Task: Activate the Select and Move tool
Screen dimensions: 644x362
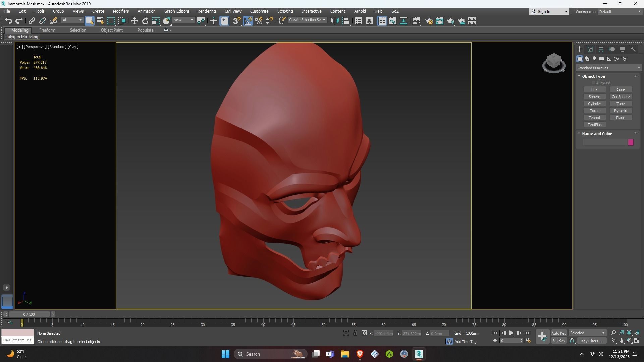Action: [x=134, y=21]
